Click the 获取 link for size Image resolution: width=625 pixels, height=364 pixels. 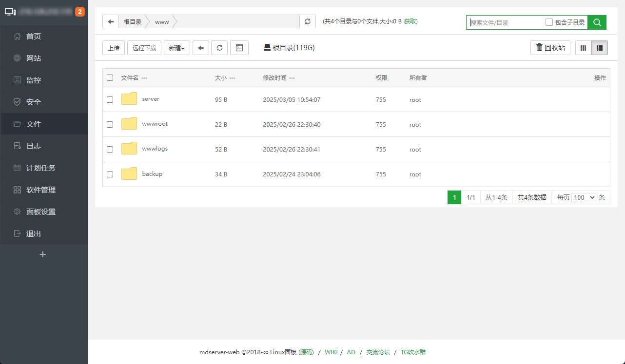[x=410, y=21]
